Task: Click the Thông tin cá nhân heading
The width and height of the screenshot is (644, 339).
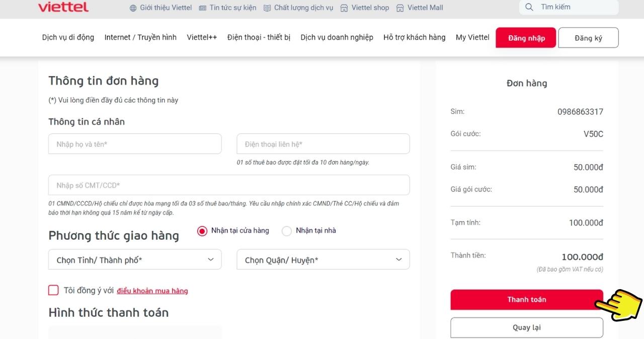Action: [87, 122]
